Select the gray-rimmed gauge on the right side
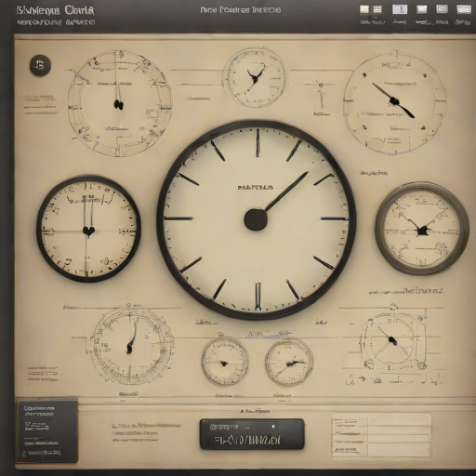 pos(422,229)
